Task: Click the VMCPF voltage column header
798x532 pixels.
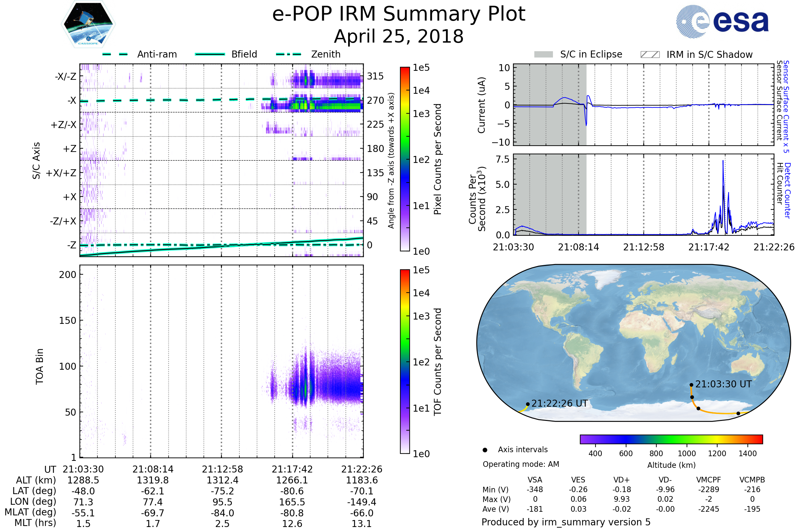Action: (x=709, y=480)
